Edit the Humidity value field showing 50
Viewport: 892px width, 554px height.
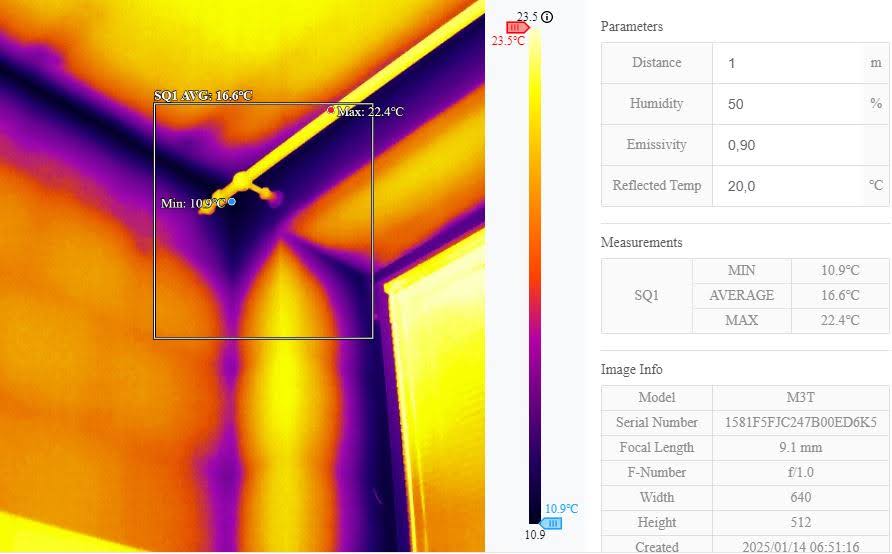click(789, 104)
